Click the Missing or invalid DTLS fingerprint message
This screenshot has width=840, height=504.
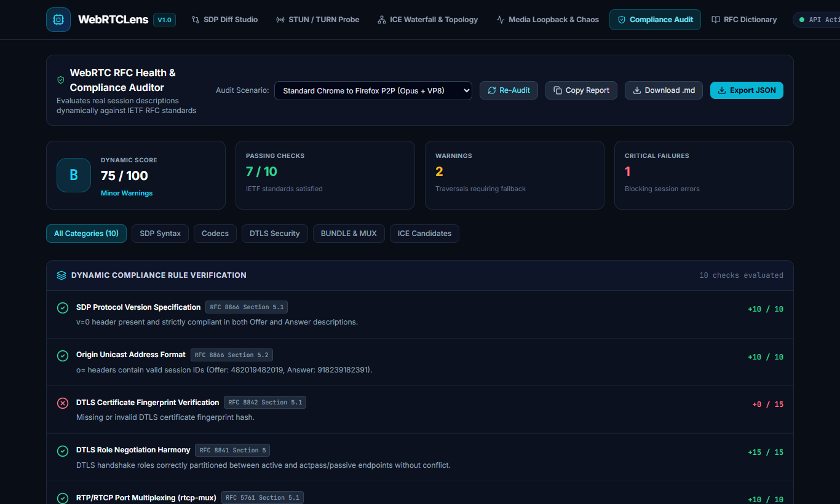[165, 417]
